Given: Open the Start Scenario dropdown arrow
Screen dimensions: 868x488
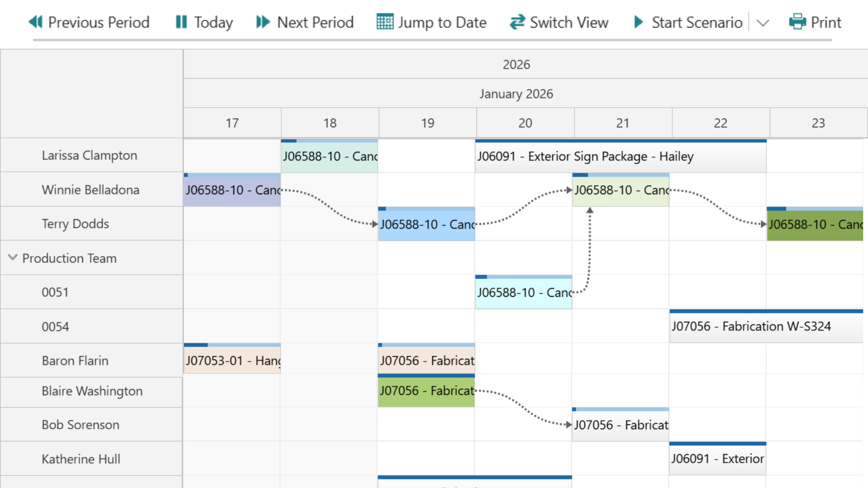Looking at the screenshot, I should tap(763, 23).
